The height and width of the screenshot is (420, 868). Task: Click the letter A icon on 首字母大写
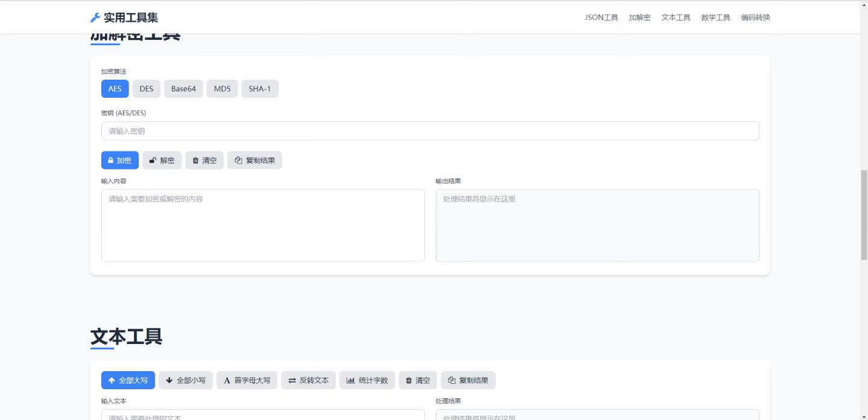coord(227,380)
